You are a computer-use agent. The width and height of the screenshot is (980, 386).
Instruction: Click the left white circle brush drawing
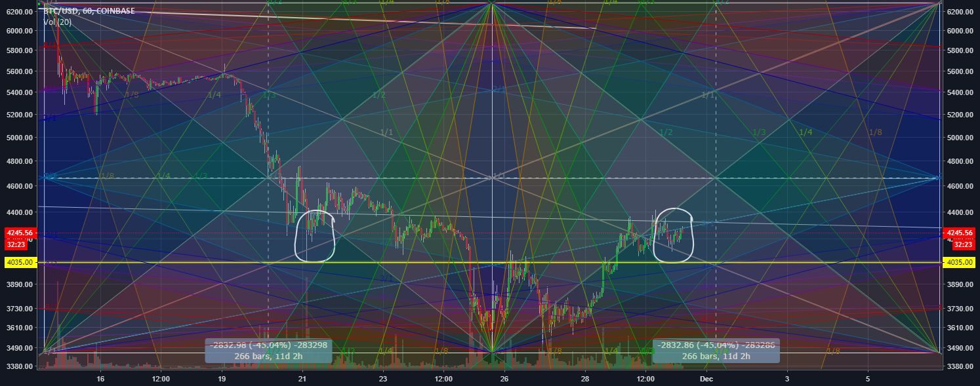click(316, 236)
